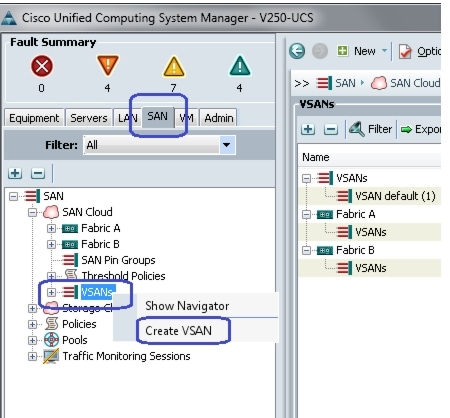Select Pools in the navigation tree
Viewport: 450px width, 418px height.
tap(75, 340)
